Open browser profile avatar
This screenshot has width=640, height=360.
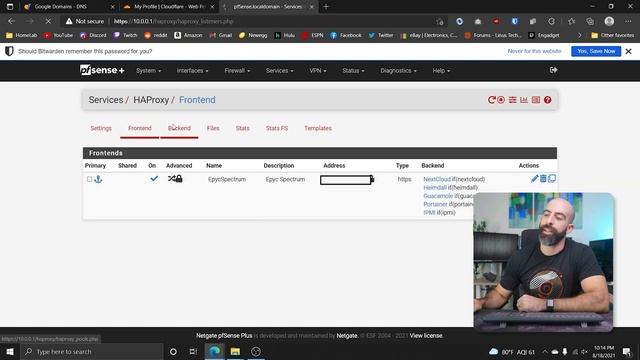609,21
